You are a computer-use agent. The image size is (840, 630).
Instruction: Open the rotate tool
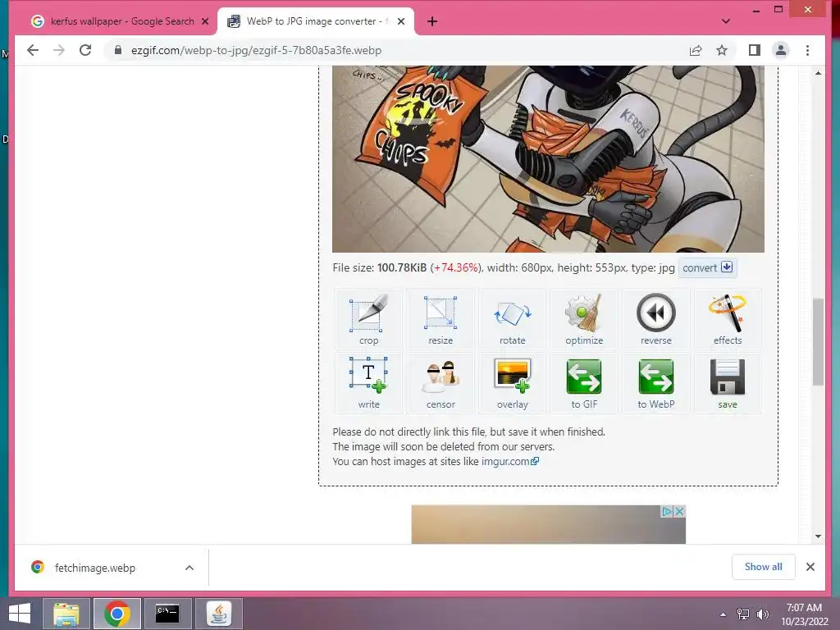click(x=512, y=319)
